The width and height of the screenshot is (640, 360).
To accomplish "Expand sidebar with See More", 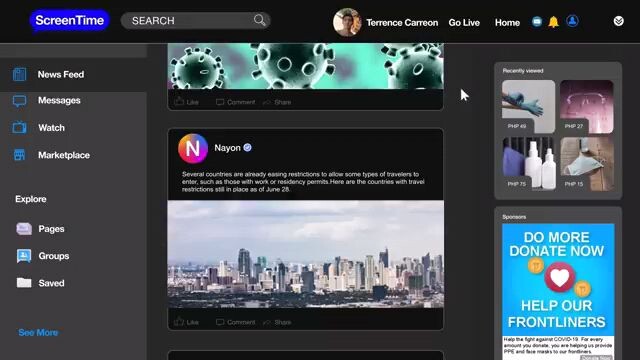I will pyautogui.click(x=38, y=333).
